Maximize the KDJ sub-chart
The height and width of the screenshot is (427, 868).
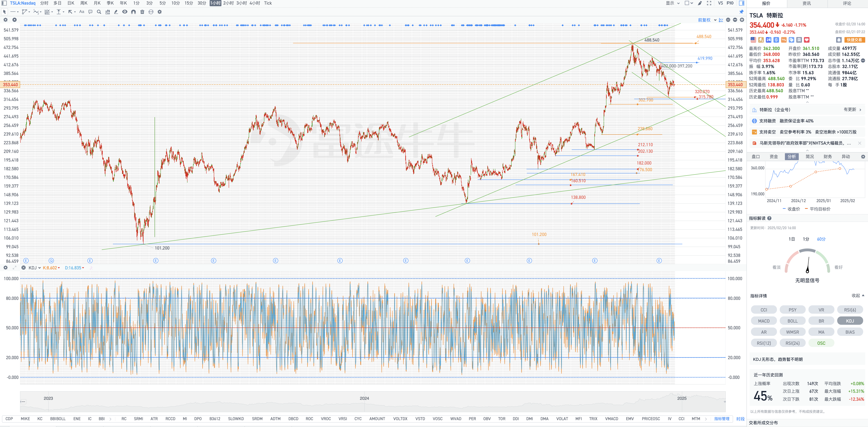(15, 268)
